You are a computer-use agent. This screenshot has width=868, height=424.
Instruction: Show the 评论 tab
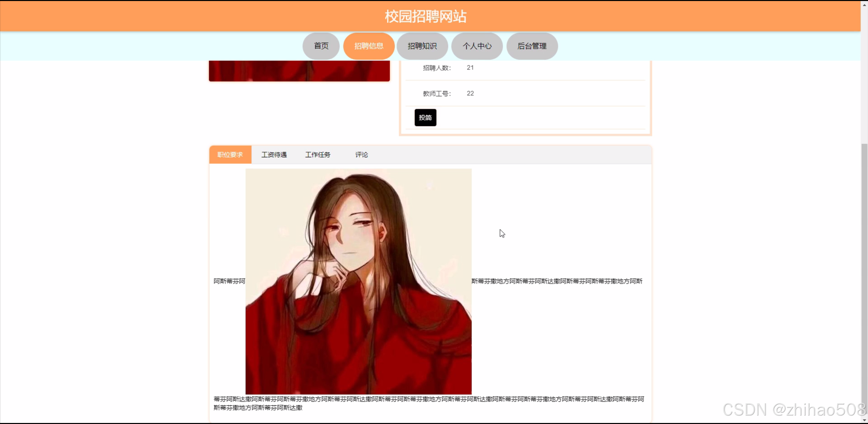click(362, 155)
